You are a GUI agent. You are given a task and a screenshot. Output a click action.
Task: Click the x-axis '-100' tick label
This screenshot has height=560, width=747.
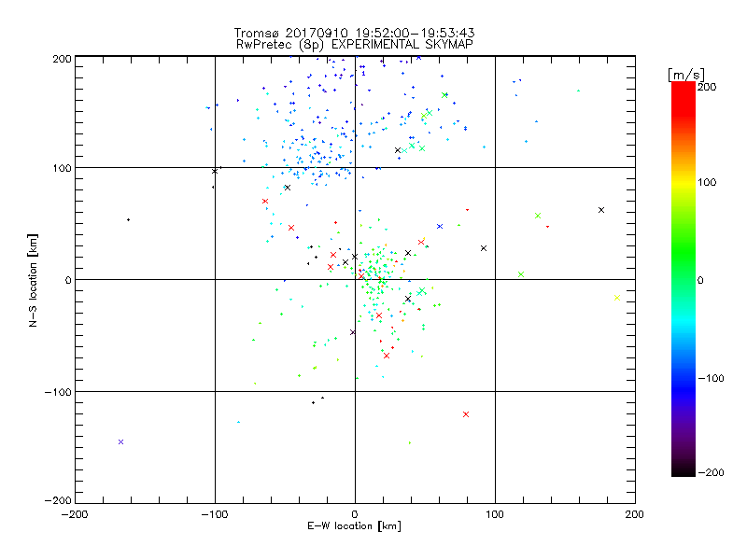[215, 514]
